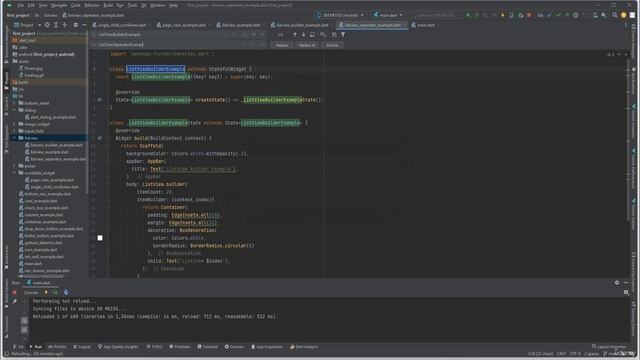Click Select Opened File target icon in Project panel
The height and width of the screenshot is (360, 640).
(x=47, y=25)
